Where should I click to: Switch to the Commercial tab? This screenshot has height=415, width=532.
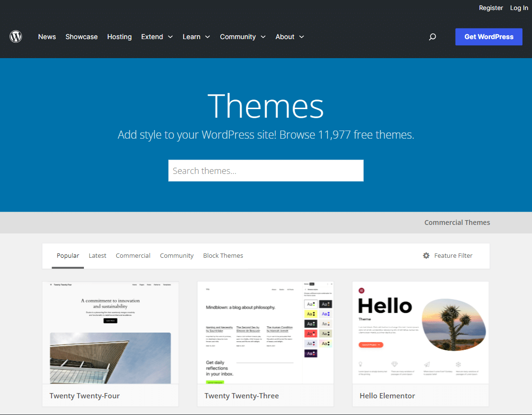coord(133,256)
